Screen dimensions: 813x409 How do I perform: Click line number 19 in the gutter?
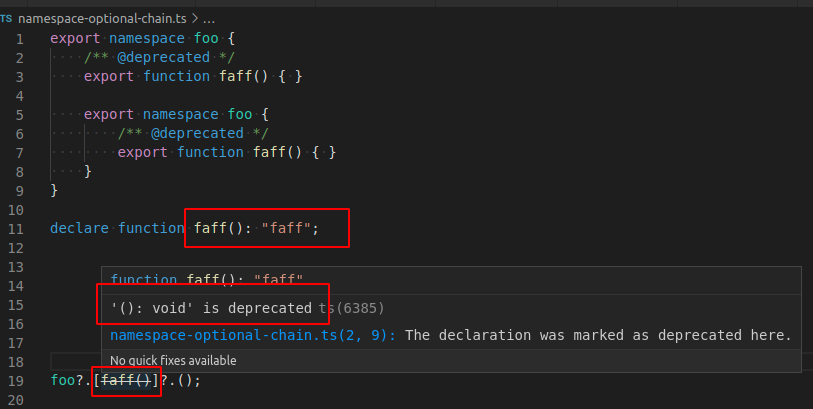pyautogui.click(x=16, y=381)
